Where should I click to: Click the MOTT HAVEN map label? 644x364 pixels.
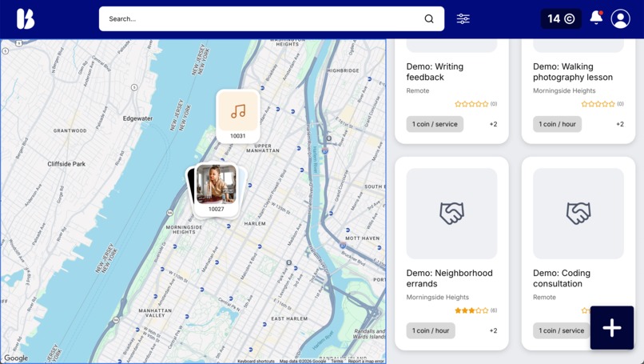(x=362, y=238)
